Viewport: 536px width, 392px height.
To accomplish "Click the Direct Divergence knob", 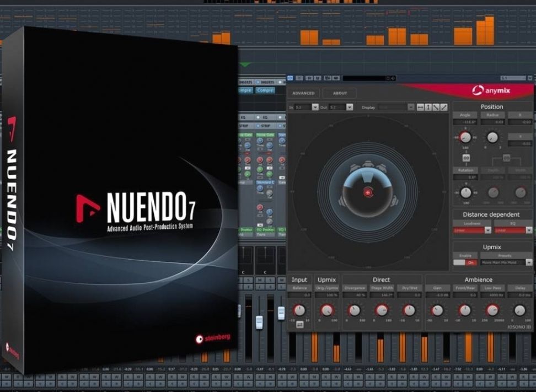I will (354, 310).
